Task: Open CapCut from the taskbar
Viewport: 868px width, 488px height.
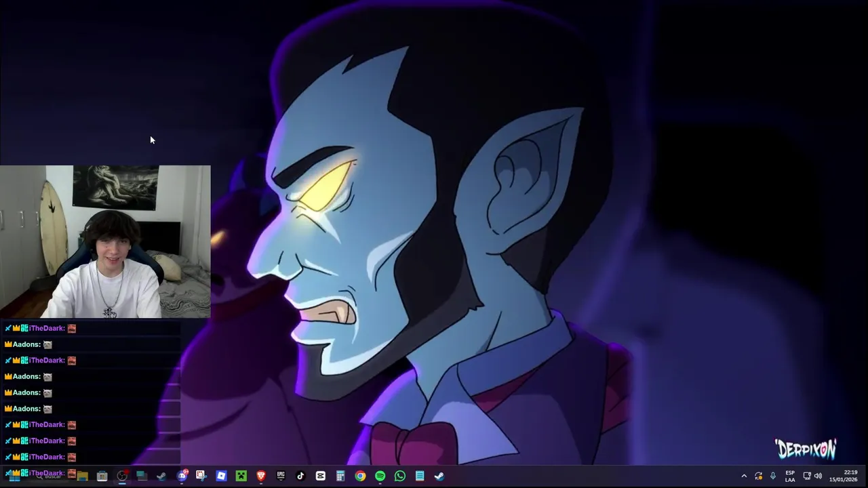Action: (321, 476)
